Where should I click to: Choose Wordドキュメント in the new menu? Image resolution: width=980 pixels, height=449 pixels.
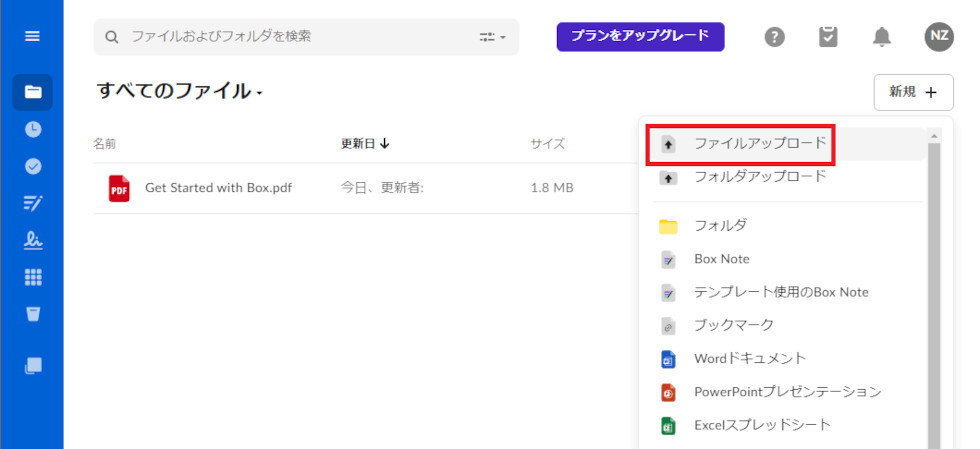750,358
